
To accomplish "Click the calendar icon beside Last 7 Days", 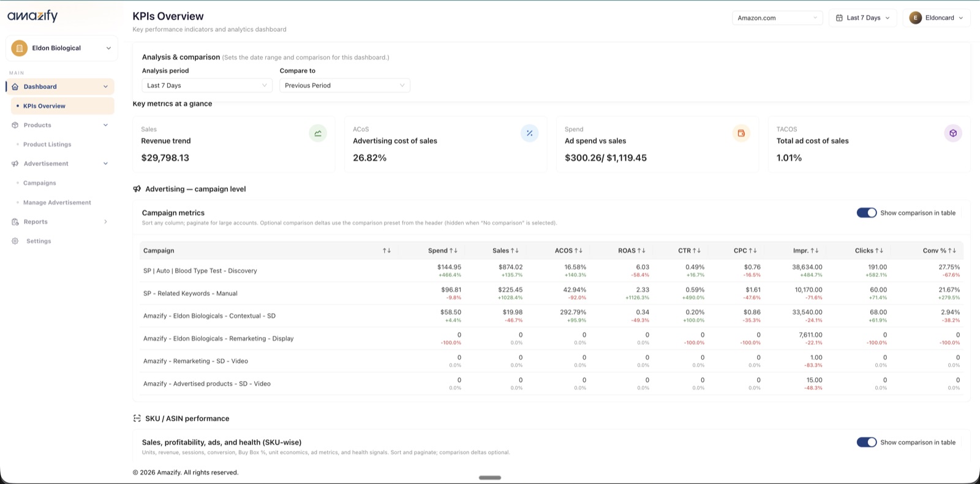I will [839, 18].
